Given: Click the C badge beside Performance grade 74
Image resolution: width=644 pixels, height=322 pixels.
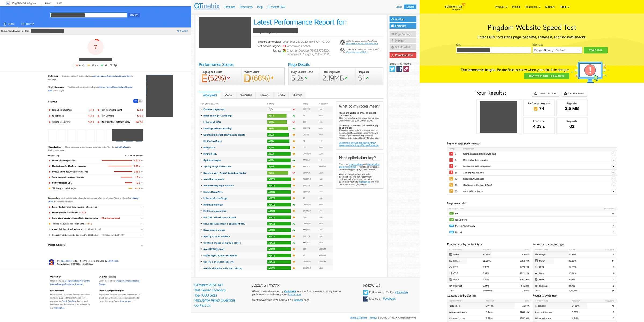Looking at the screenshot, I should point(536,109).
